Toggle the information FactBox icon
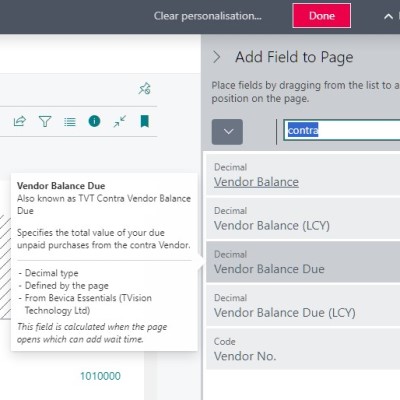This screenshot has height=400, width=400. coord(94,121)
